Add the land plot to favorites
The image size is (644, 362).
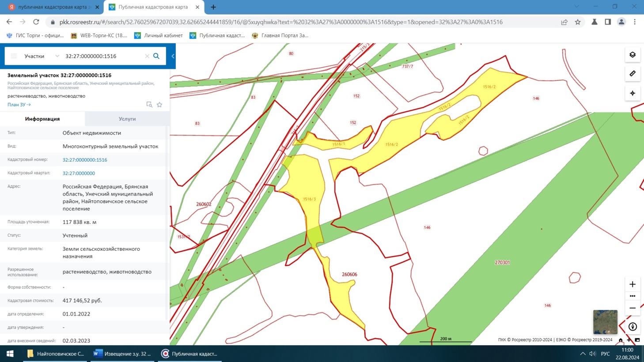click(159, 105)
